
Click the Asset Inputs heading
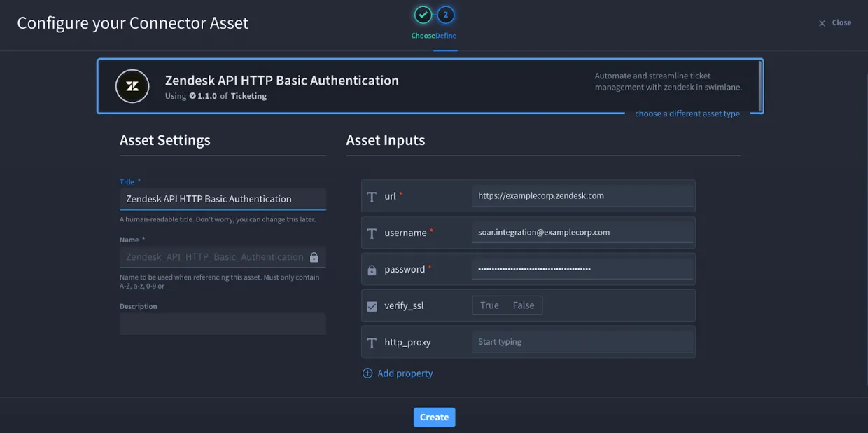click(x=386, y=140)
